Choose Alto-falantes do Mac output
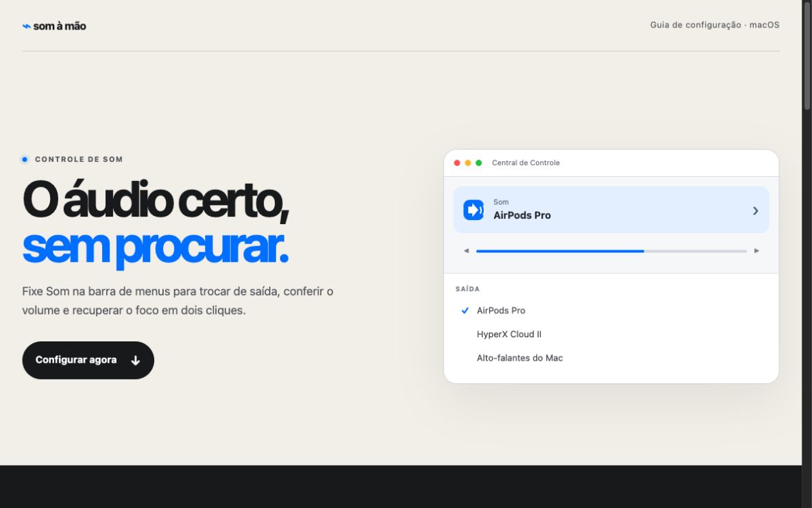Viewport: 812px width, 508px height. (611, 358)
